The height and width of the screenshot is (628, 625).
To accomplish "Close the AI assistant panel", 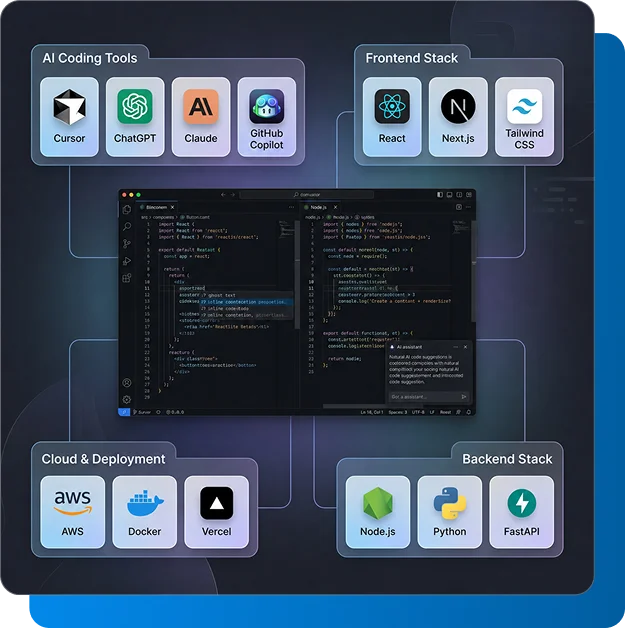I will click(x=465, y=347).
